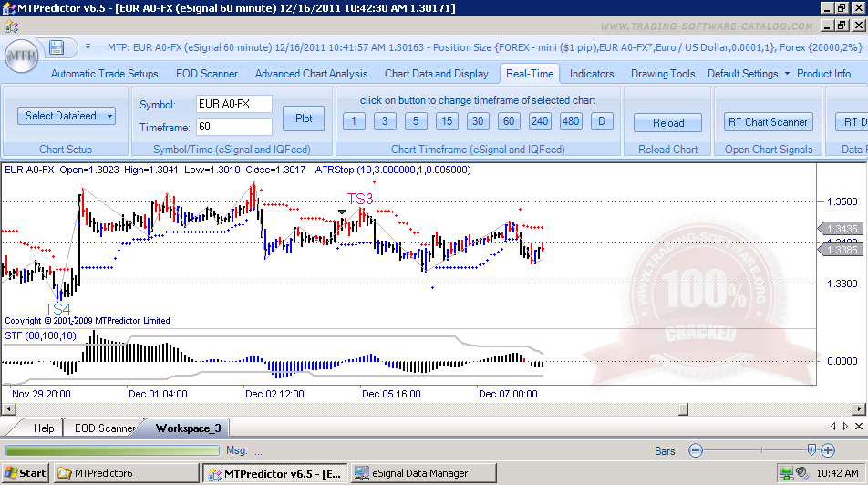Viewport: 868px width, 485px height.
Task: Switch to the Indicators ribbon tab
Action: point(592,74)
